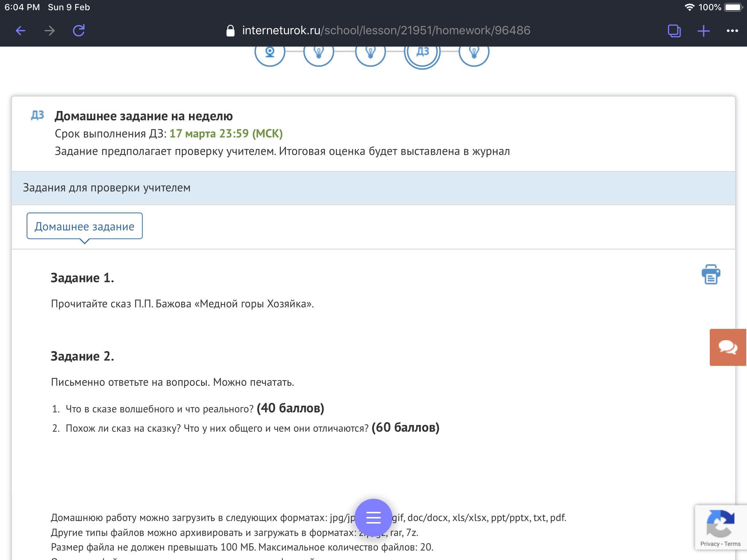Click the browser forward arrow
The image size is (747, 560).
50,31
